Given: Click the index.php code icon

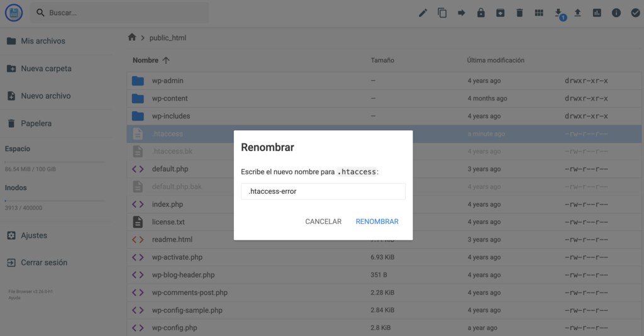Looking at the screenshot, I should point(138,204).
